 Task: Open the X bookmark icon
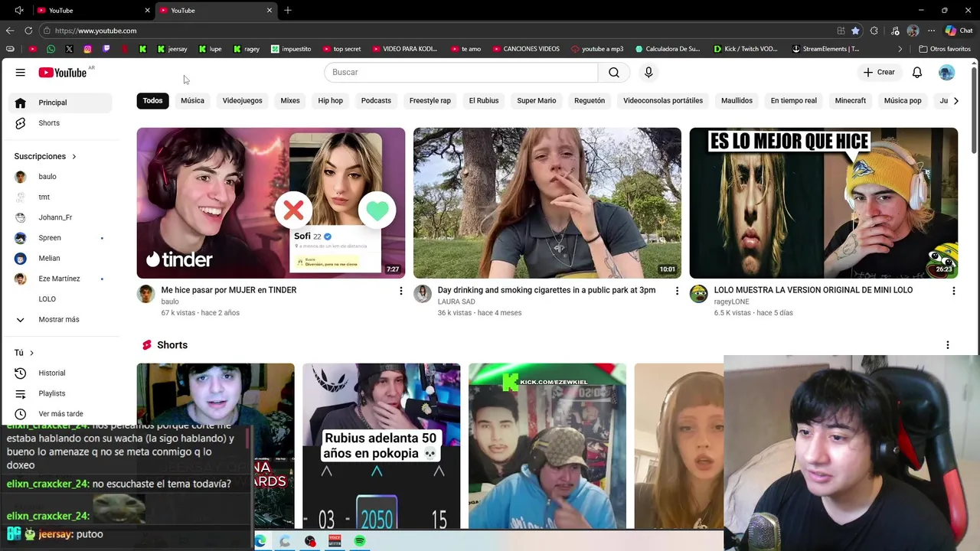tap(69, 49)
